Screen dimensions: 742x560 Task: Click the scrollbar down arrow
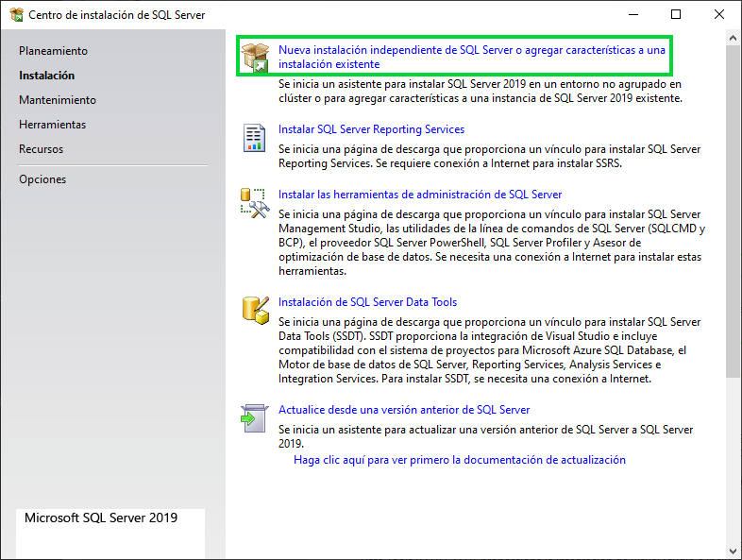tap(733, 551)
